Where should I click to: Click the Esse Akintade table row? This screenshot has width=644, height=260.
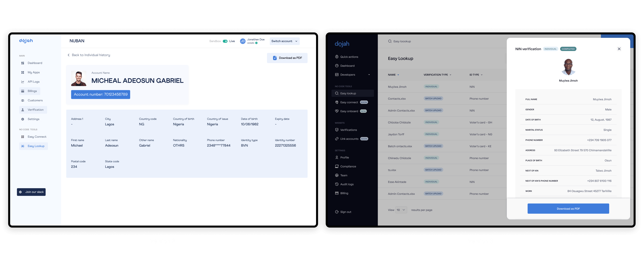[x=442, y=182]
